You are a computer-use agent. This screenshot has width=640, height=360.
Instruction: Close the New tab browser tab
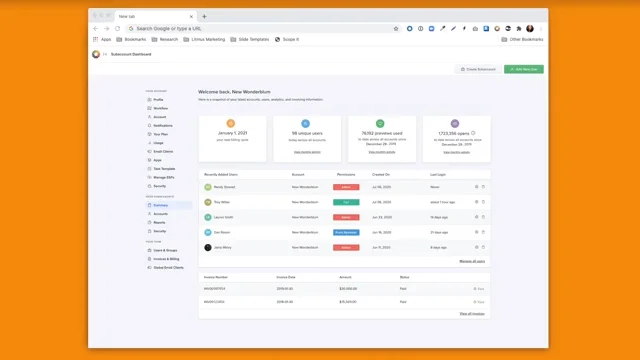191,16
